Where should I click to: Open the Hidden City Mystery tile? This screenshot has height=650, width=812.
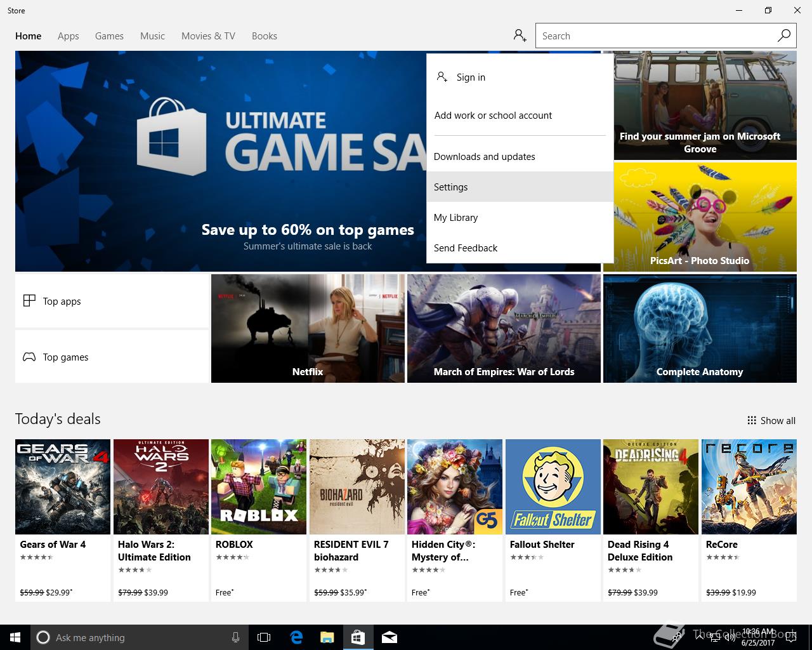tap(455, 521)
